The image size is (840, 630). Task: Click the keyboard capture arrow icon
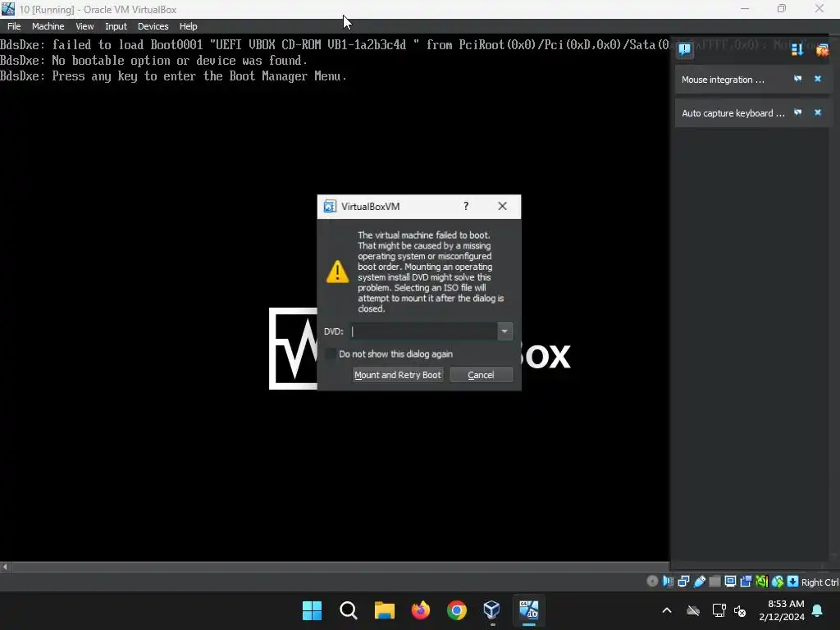coord(793,582)
